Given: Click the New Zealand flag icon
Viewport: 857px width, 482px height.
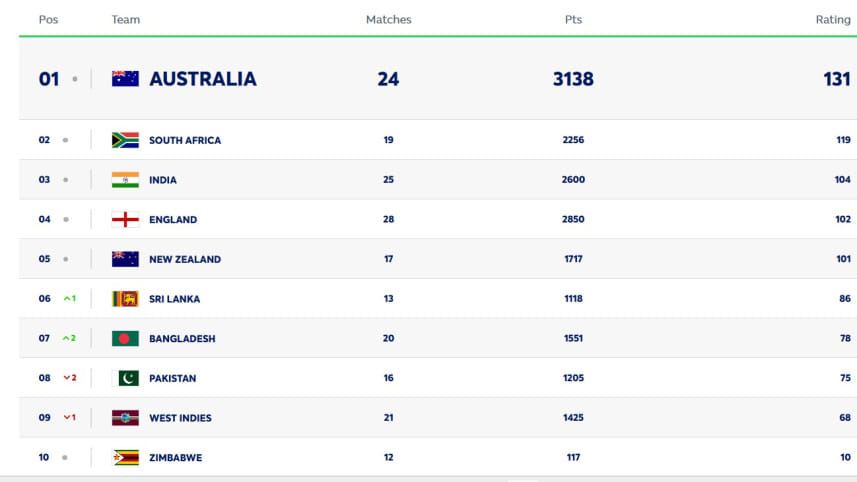Looking at the screenshot, I should 125,259.
